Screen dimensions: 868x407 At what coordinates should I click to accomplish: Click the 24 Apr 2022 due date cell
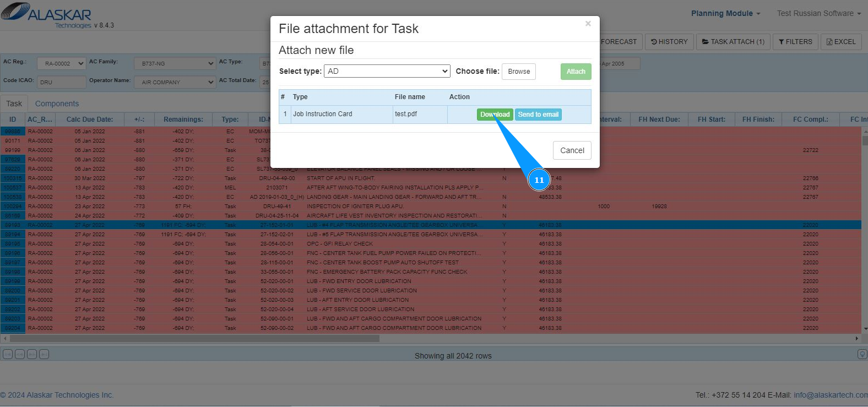coord(90,216)
